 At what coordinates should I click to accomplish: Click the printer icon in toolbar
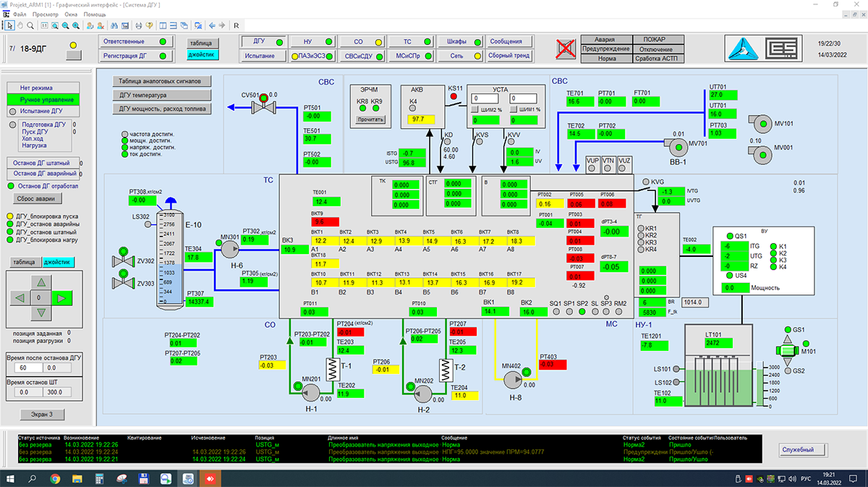point(139,26)
